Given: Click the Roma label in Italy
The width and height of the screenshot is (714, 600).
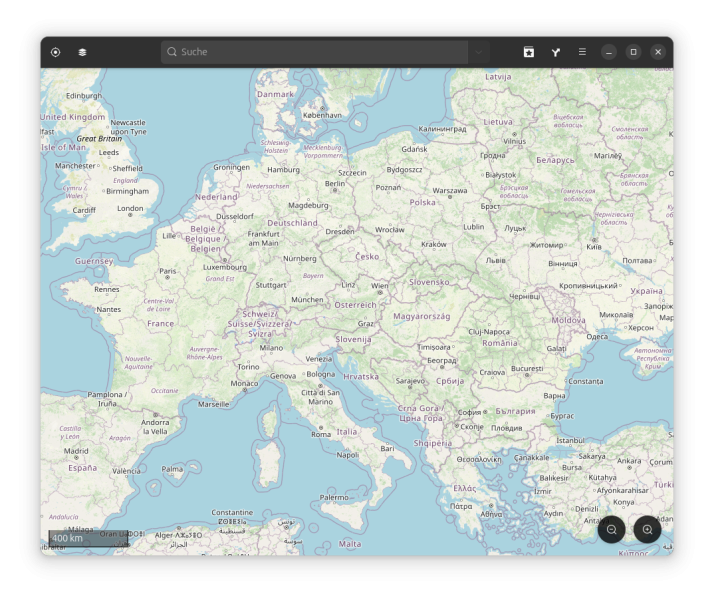Looking at the screenshot, I should [x=320, y=434].
